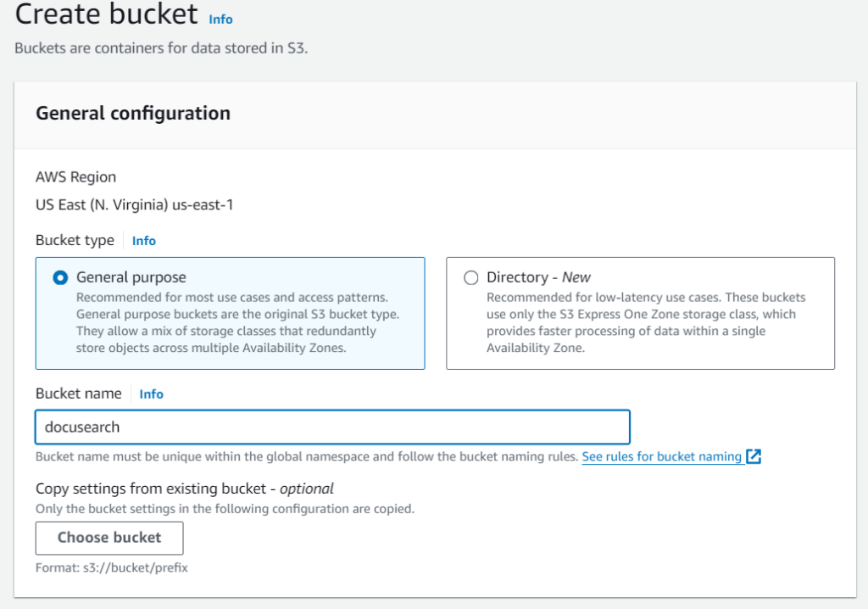
Task: Click the Directory option description text
Action: pyautogui.click(x=646, y=322)
